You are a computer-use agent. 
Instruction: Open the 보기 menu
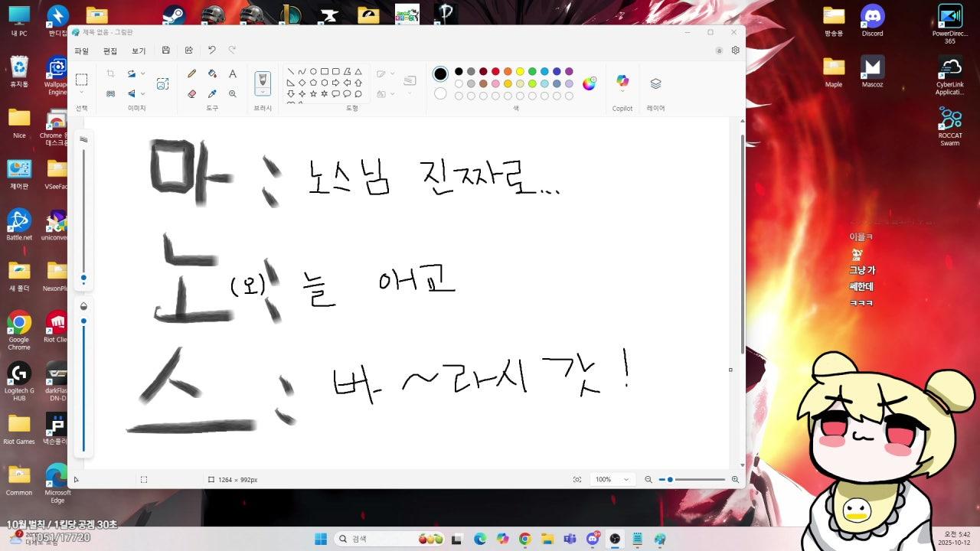pos(139,51)
